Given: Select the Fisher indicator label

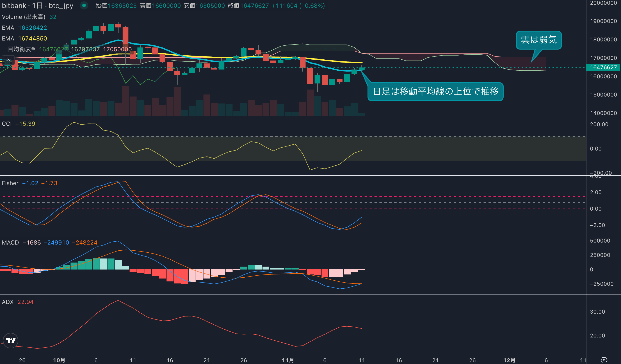Looking at the screenshot, I should coord(10,183).
